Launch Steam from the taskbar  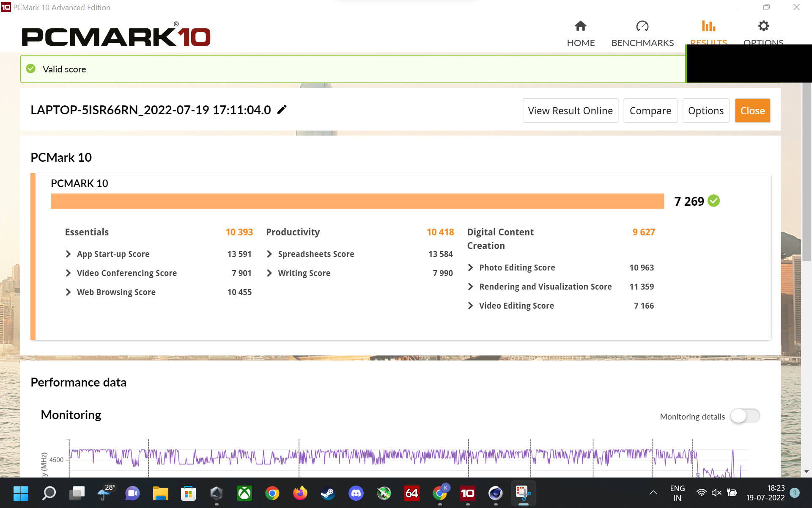tap(328, 493)
